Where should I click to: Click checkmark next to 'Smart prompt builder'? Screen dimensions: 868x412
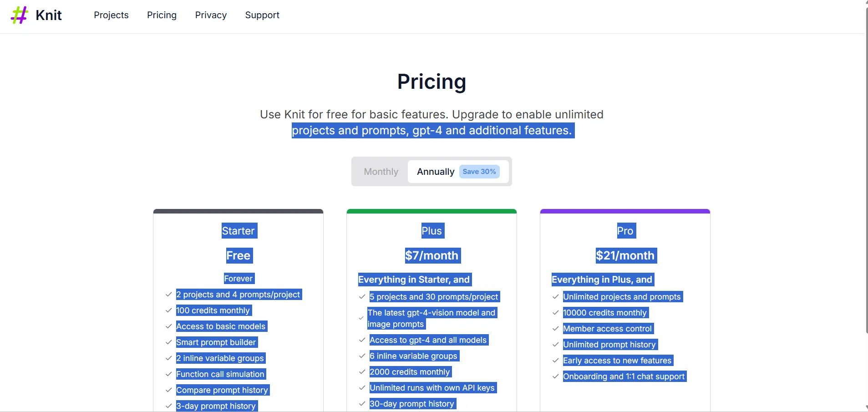point(169,342)
